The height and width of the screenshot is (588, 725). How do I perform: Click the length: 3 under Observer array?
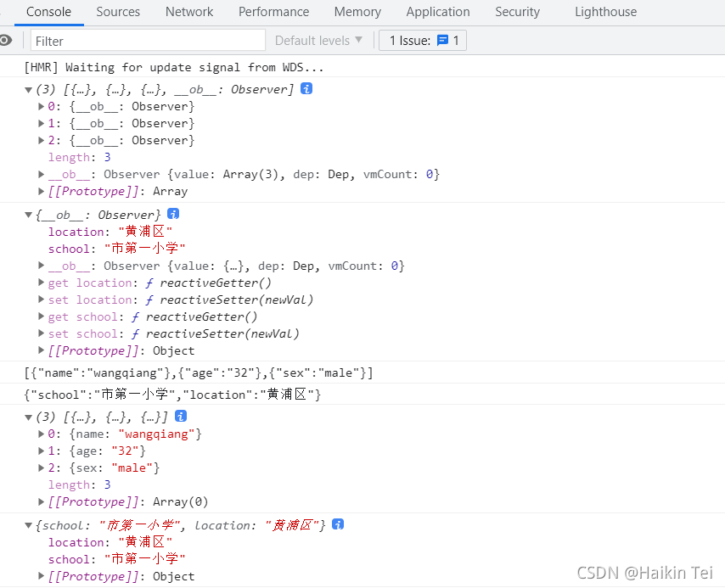tap(80, 158)
